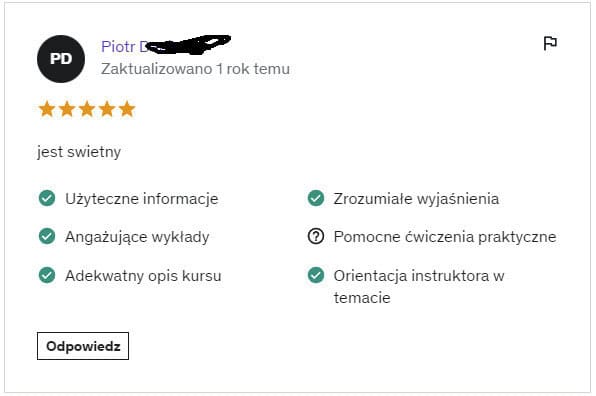Click the question mark icon beside Pomocne ćwiczenia praktyczne

coord(316,236)
